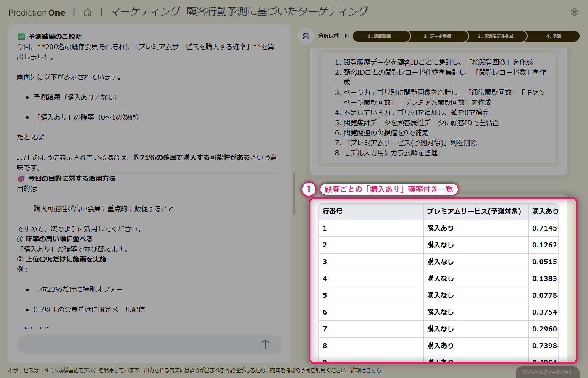Send message with the up arrow icon

(x=265, y=344)
